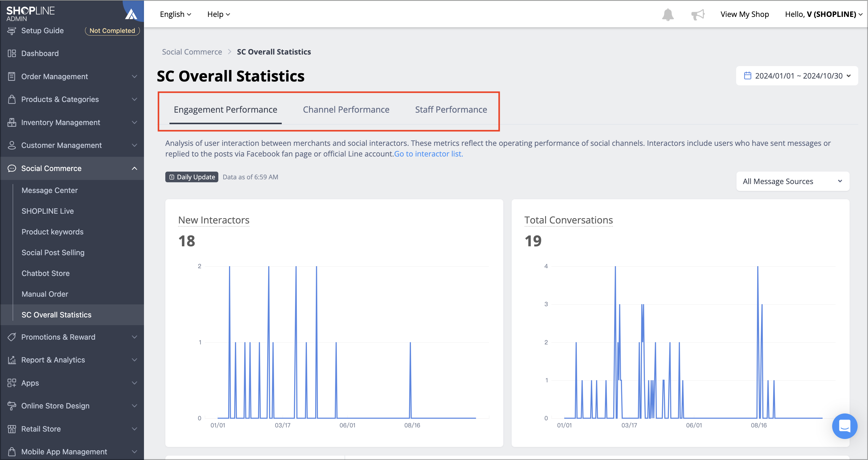This screenshot has width=868, height=460.
Task: Click View My Shop link
Action: click(x=745, y=14)
